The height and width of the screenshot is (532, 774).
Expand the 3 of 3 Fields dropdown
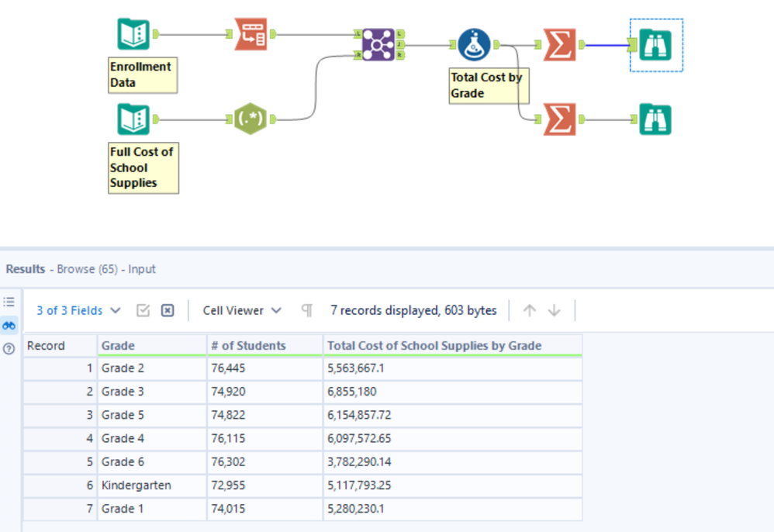(x=78, y=310)
